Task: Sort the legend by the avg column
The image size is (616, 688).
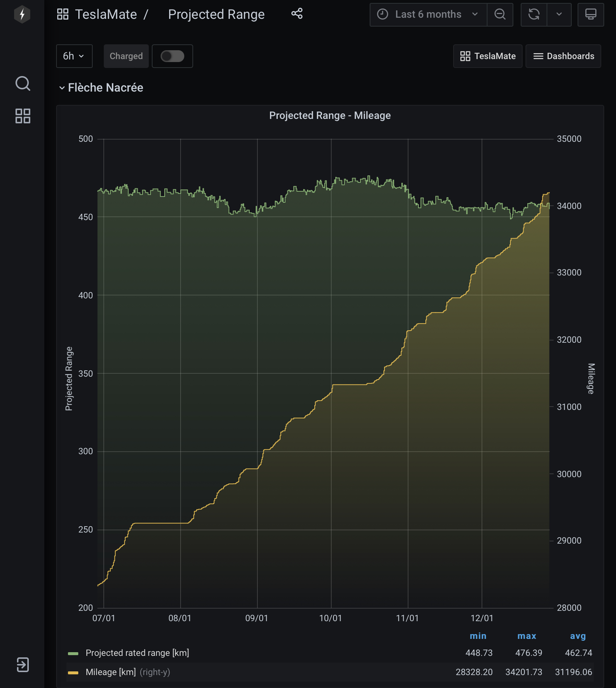Action: (578, 636)
